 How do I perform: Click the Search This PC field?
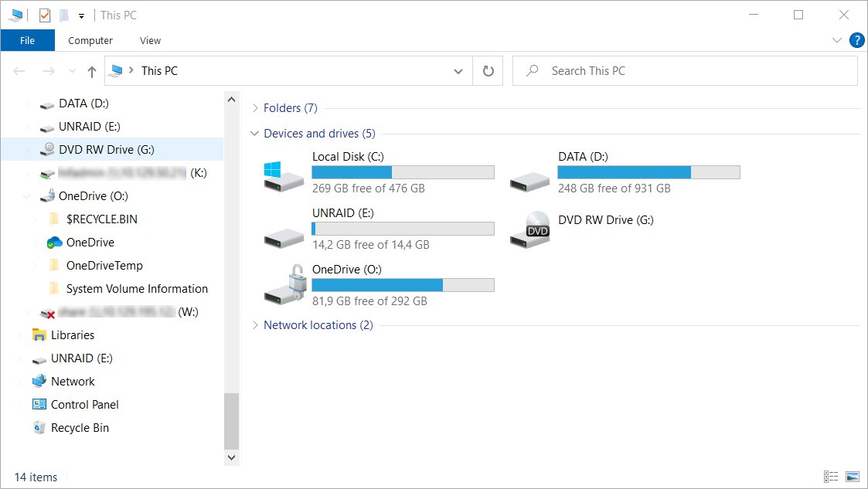pyautogui.click(x=685, y=71)
